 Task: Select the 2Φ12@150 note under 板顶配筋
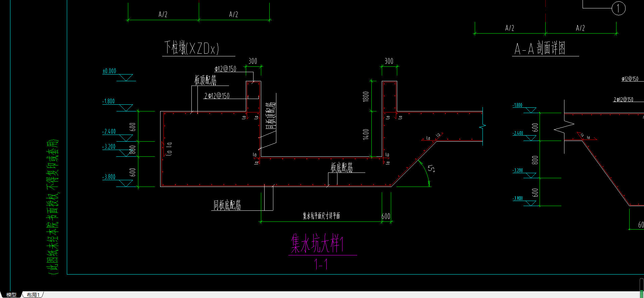click(217, 96)
